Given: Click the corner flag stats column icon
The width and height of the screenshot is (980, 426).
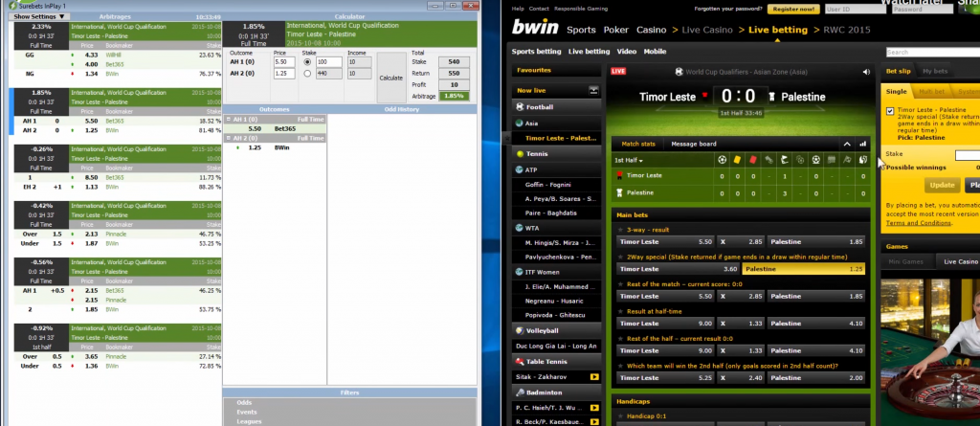Looking at the screenshot, I should pos(785,160).
